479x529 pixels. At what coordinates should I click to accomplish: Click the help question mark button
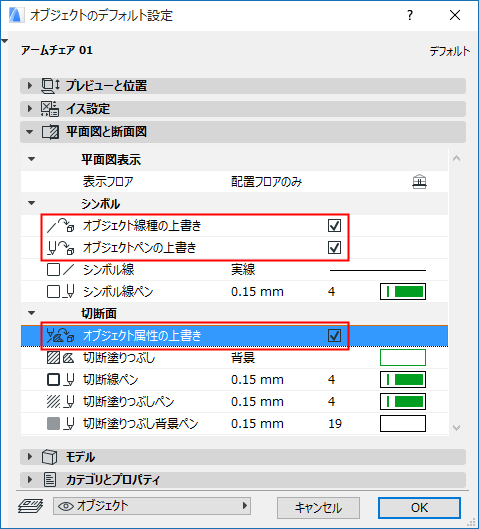pos(410,15)
